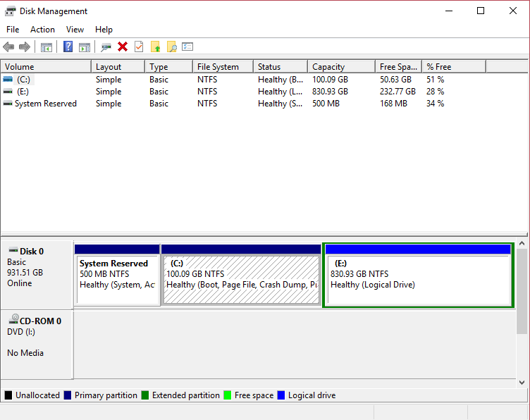The height and width of the screenshot is (420, 530).
Task: Click the Connect/Rescan disk magnifier icon
Action: (106, 47)
